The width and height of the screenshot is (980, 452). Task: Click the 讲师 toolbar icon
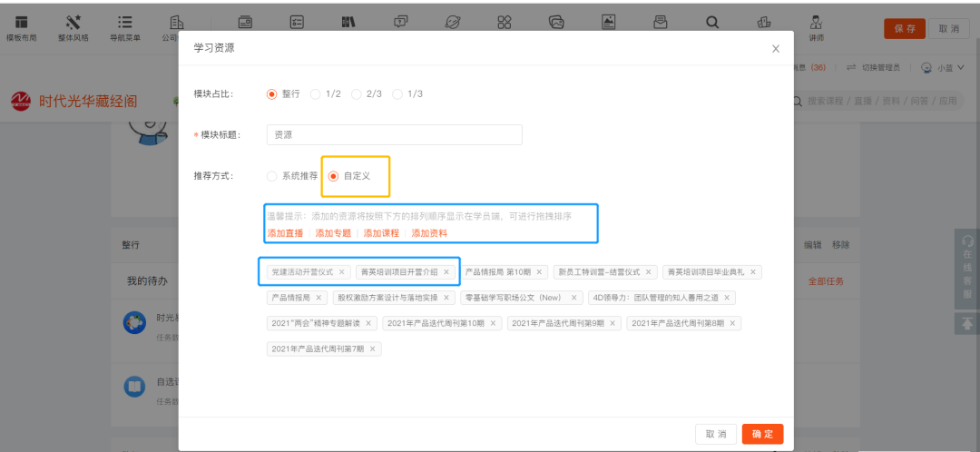pyautogui.click(x=817, y=27)
